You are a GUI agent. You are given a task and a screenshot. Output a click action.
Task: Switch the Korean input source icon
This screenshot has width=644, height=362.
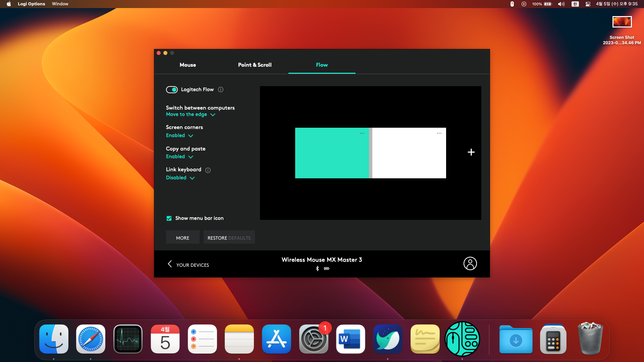pos(575,4)
